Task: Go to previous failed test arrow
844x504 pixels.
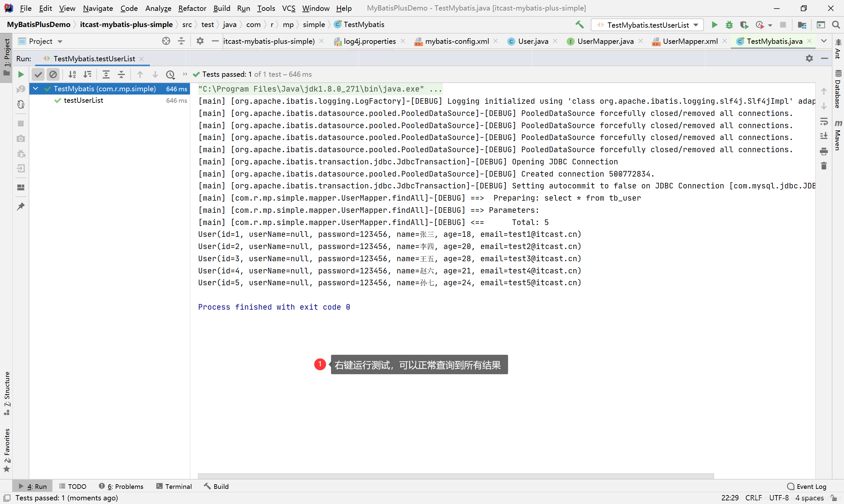Action: pos(140,74)
